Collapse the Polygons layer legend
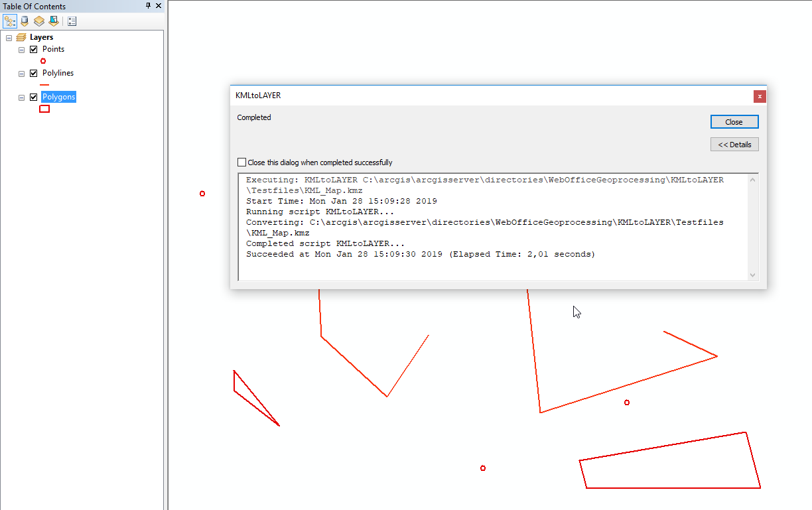This screenshot has height=510, width=812. click(22, 97)
